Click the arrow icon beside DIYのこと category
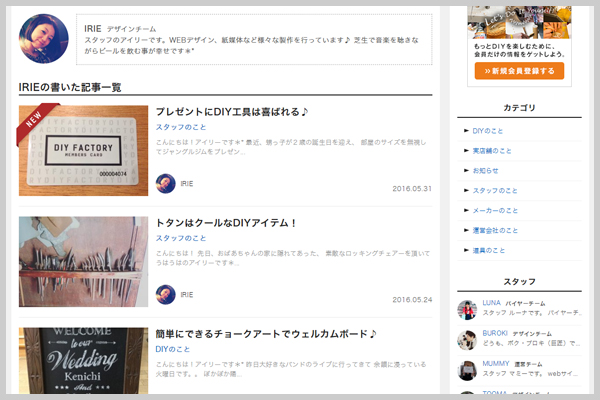The height and width of the screenshot is (400, 600). [x=466, y=131]
